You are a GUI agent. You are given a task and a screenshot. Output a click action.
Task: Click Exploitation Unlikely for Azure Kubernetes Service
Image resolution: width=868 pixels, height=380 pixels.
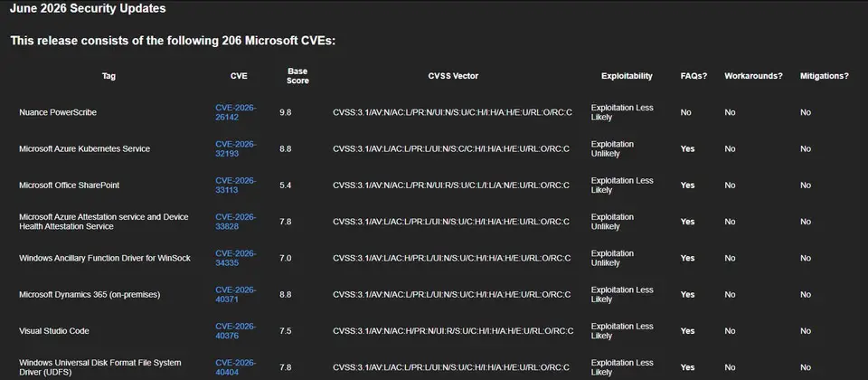[612, 148]
